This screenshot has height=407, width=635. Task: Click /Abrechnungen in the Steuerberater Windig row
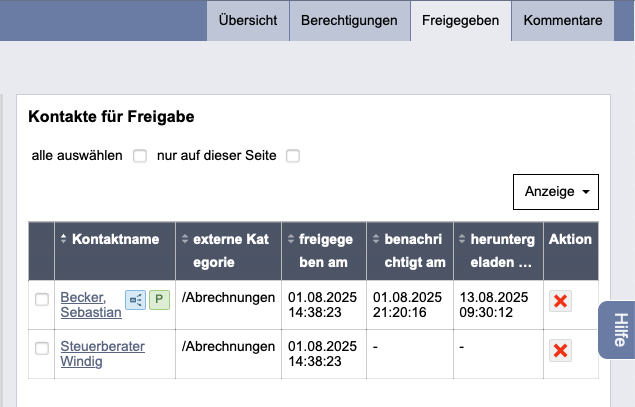tap(228, 347)
